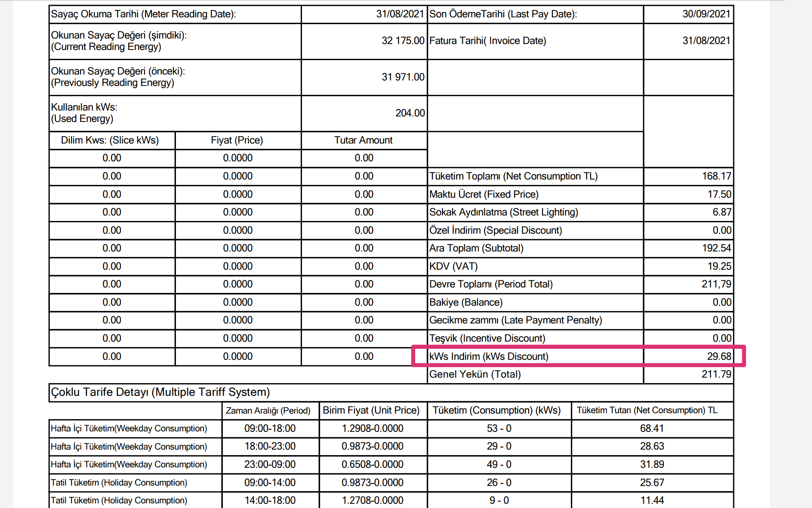Viewport: 812px width, 508px height.
Task: Click the Current Reading Energy value 32 175.00
Action: [x=403, y=41]
